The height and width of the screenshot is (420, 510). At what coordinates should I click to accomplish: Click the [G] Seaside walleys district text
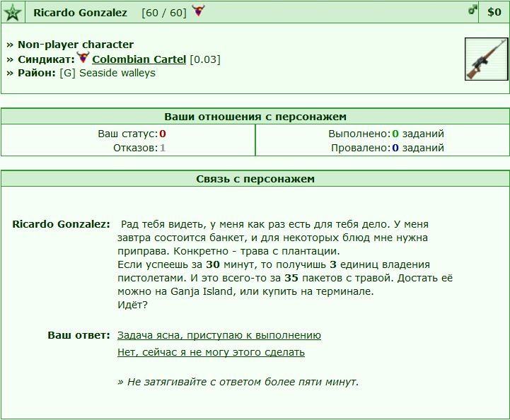pos(108,73)
